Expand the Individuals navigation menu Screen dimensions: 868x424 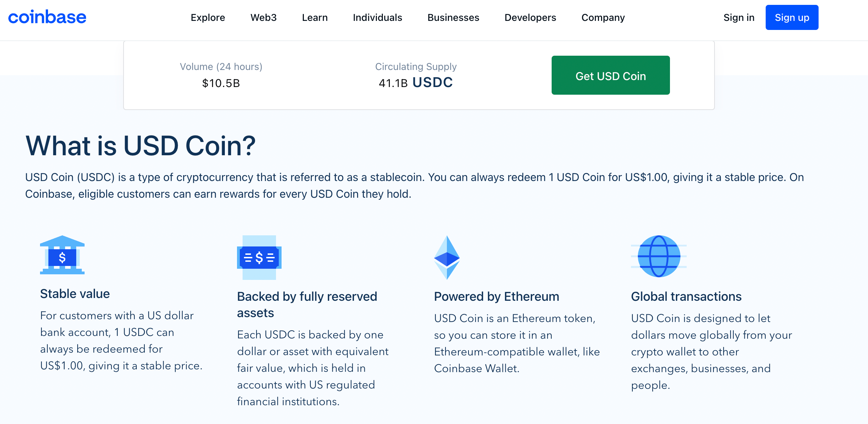(377, 17)
